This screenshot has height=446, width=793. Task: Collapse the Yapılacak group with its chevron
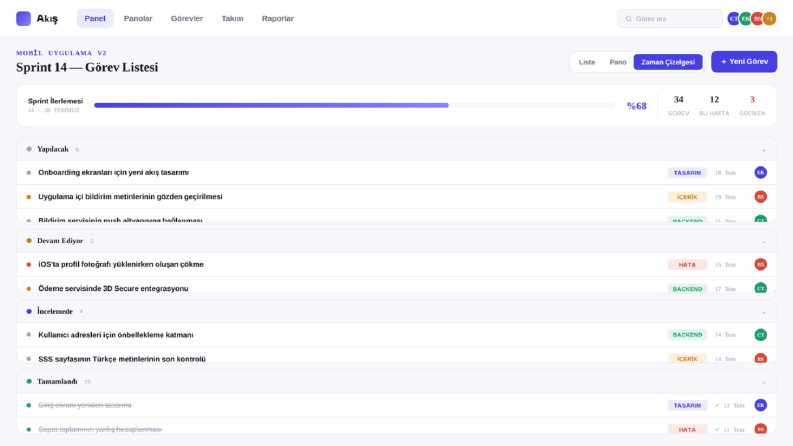[x=764, y=150]
